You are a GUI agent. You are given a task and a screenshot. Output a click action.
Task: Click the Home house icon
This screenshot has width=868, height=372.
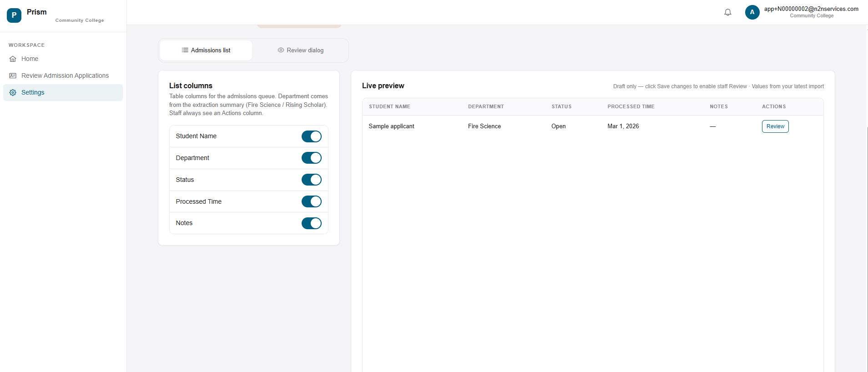click(x=13, y=59)
